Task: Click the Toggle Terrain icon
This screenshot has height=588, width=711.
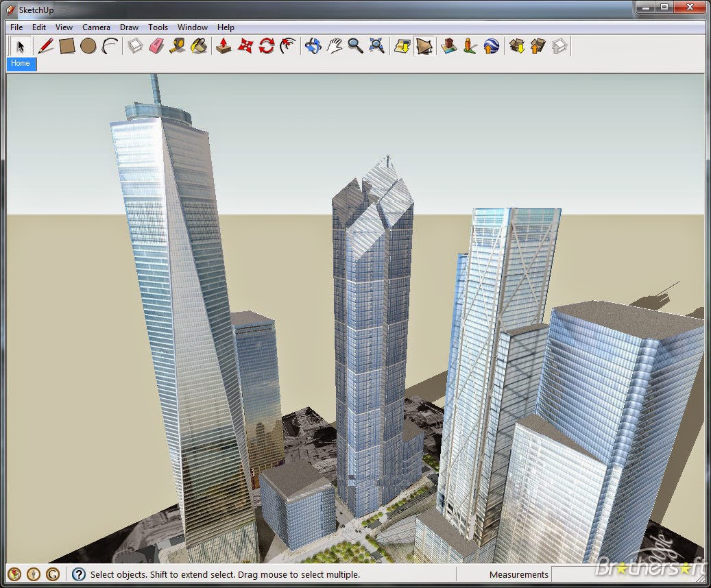Action: point(424,46)
